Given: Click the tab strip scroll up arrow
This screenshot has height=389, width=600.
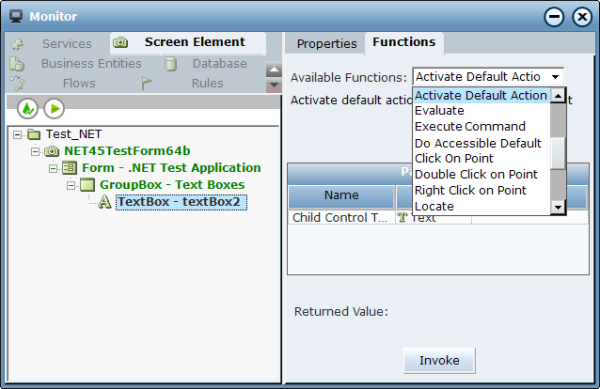Looking at the screenshot, I should [x=274, y=70].
